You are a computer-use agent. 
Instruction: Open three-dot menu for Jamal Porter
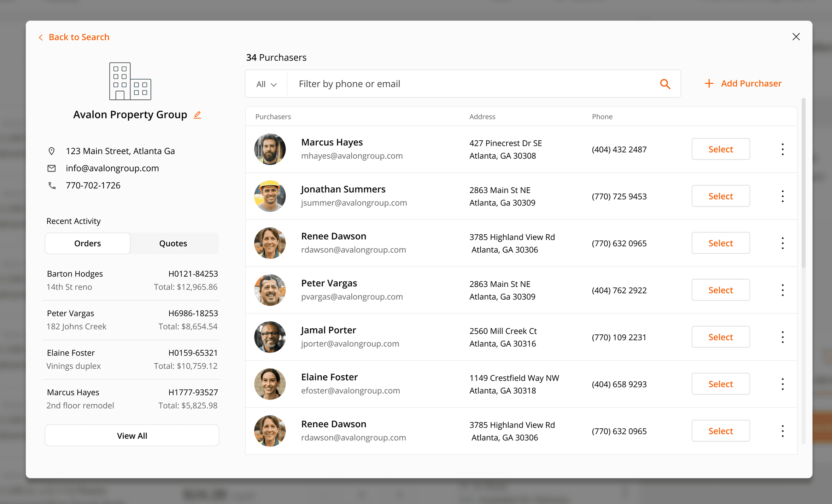pyautogui.click(x=783, y=337)
